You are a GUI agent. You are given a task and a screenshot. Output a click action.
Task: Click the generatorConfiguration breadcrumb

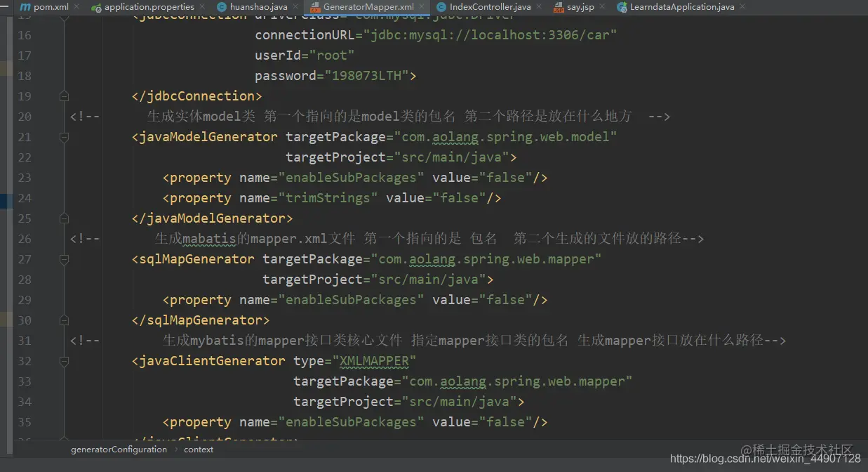pos(119,450)
